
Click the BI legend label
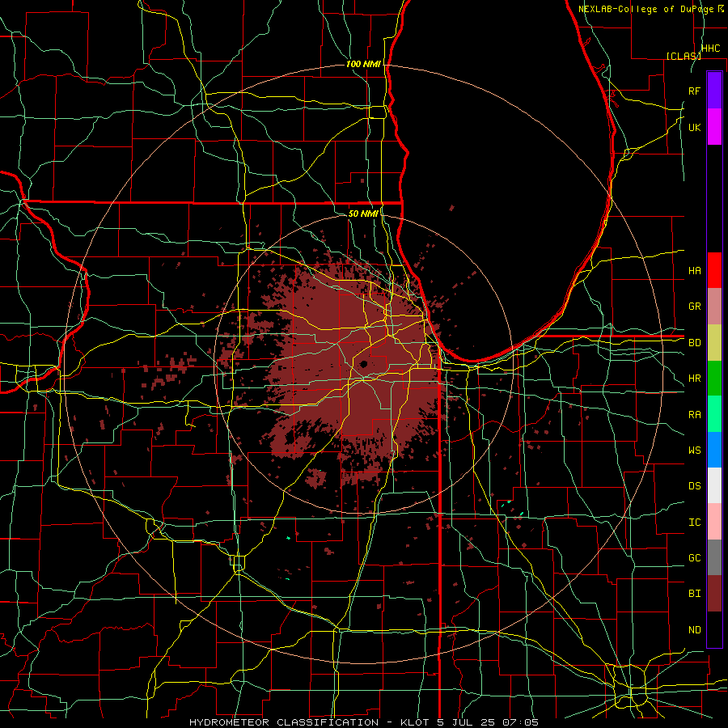coord(694,594)
